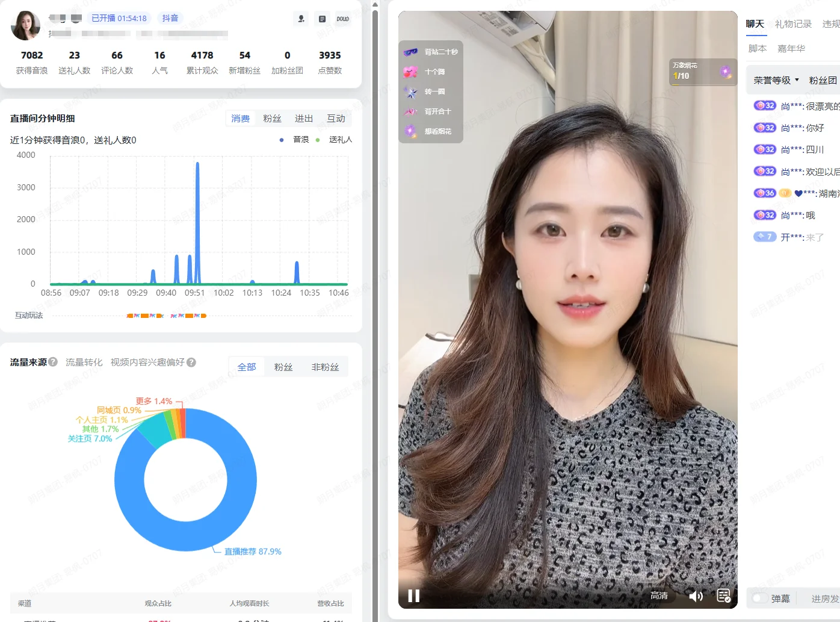The width and height of the screenshot is (840, 622).
Task: Select the 转一圈 star gift icon
Action: [x=411, y=92]
